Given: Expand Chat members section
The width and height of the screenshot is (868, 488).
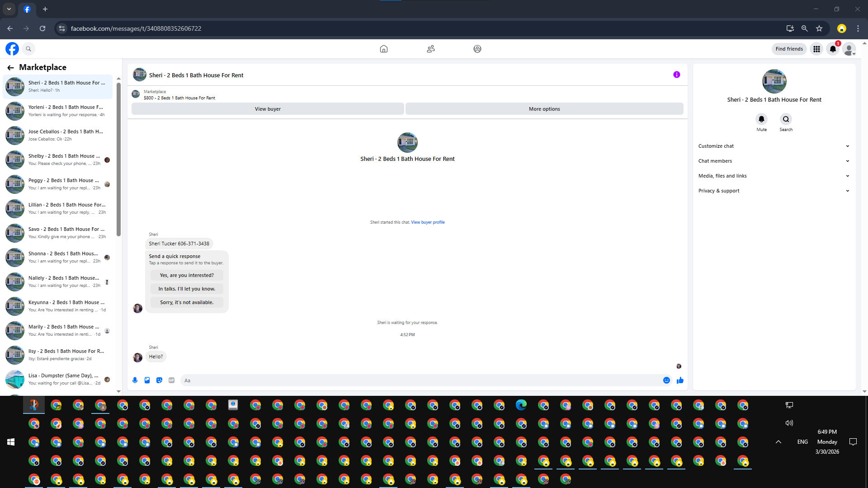Looking at the screenshot, I should [774, 161].
